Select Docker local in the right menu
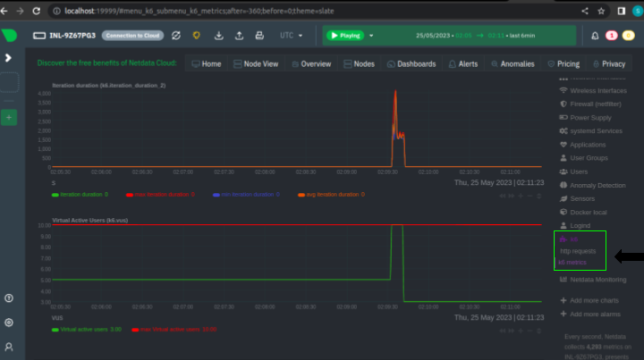The width and height of the screenshot is (644, 360). [583, 213]
